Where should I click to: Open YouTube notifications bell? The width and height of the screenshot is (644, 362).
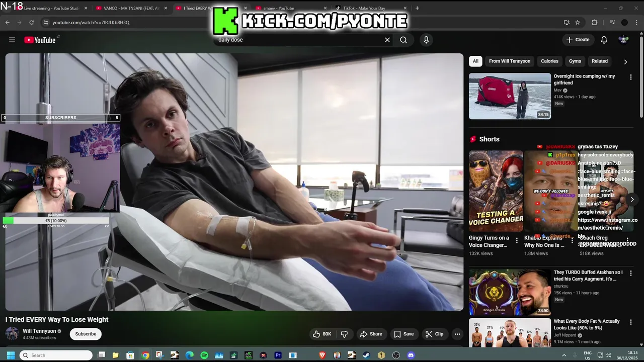click(604, 40)
